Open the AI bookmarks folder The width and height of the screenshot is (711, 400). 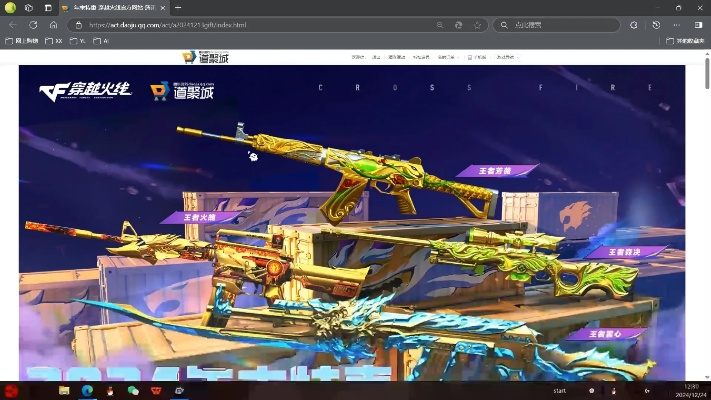(x=101, y=41)
